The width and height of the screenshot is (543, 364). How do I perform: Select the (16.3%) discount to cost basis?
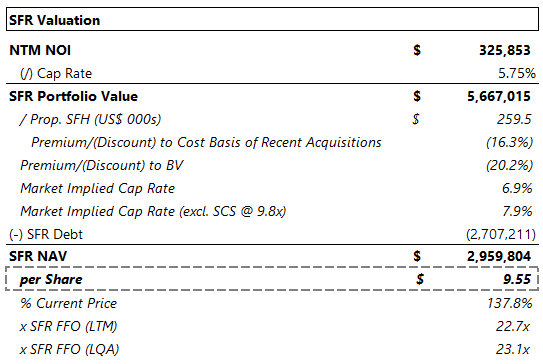pos(509,142)
